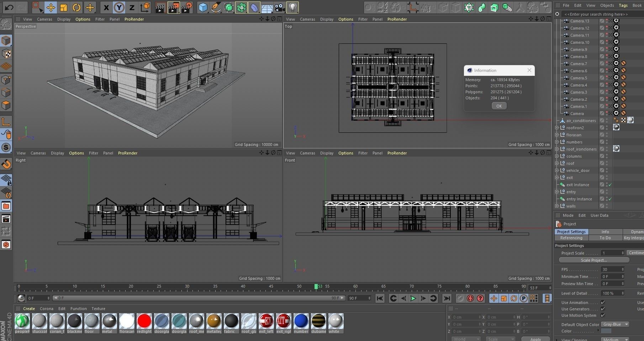Screen dimensions: 644x341
Task: Open the World coordinate dropdown
Action: (x=466, y=339)
